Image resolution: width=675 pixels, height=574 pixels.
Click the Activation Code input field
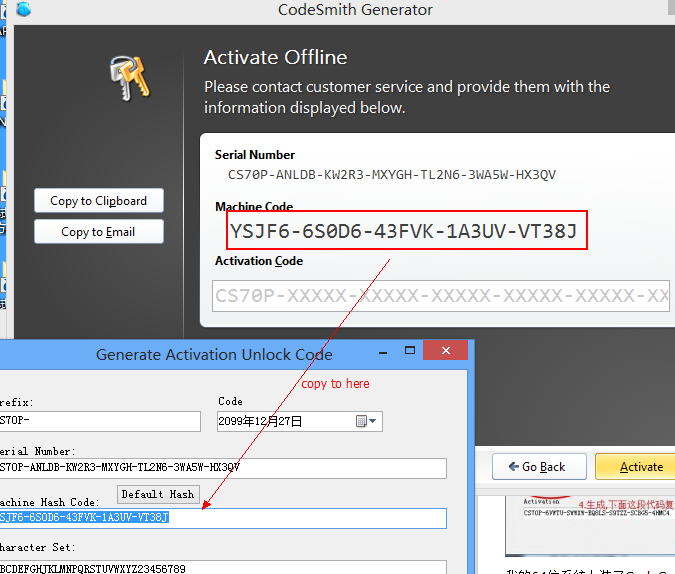tap(441, 296)
